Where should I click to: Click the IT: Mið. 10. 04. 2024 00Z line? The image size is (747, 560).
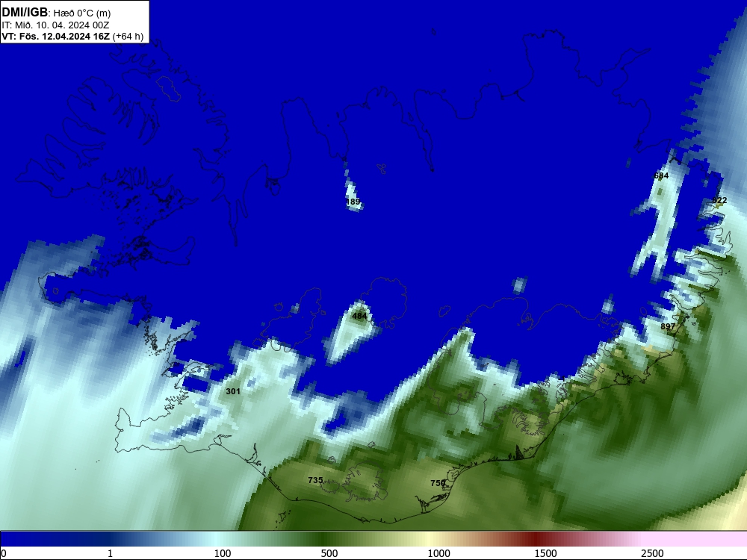pyautogui.click(x=55, y=25)
